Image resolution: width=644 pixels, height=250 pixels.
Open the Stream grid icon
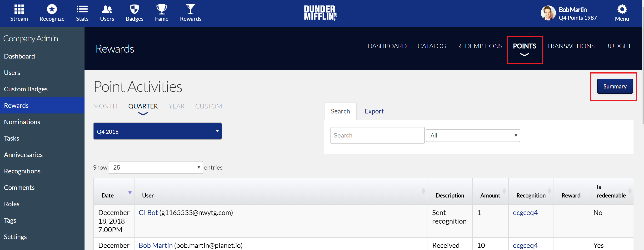point(19,9)
